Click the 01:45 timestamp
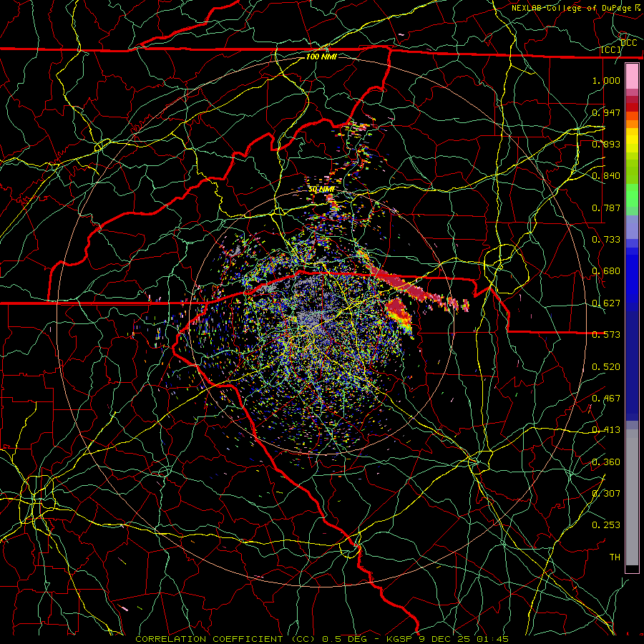 [492, 639]
